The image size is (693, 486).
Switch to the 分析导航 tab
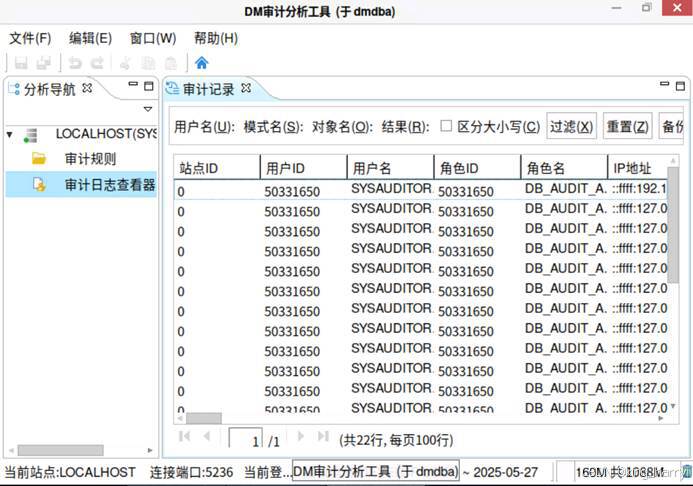(50, 89)
